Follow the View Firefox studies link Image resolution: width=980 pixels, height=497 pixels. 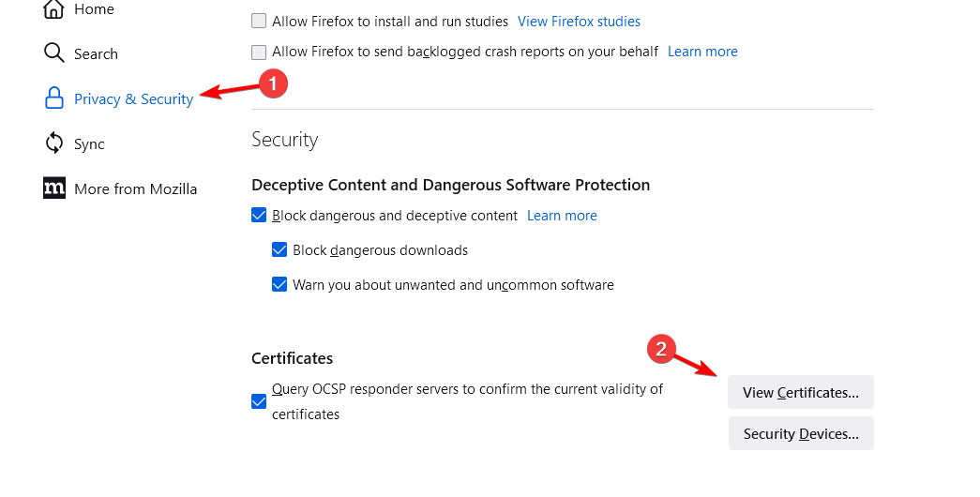coord(579,22)
